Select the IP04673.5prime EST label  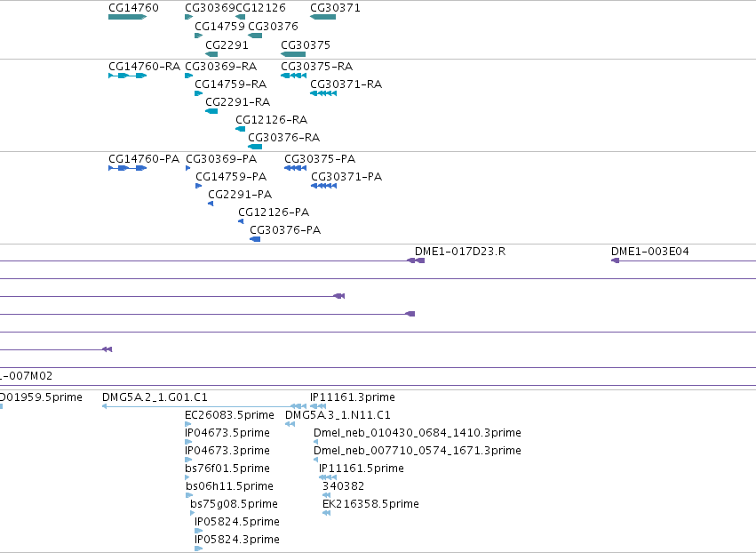(x=227, y=433)
